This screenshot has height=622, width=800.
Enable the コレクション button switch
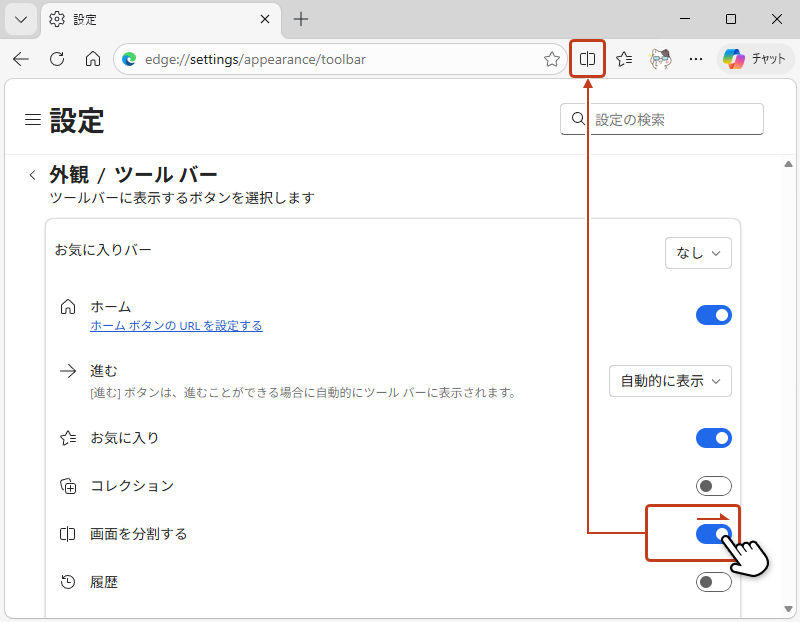point(713,486)
